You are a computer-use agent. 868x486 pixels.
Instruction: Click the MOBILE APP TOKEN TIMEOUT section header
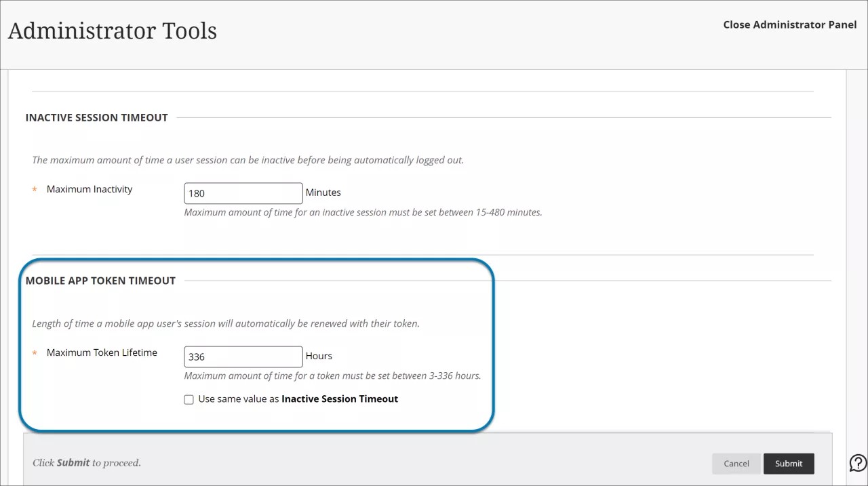[100, 280]
